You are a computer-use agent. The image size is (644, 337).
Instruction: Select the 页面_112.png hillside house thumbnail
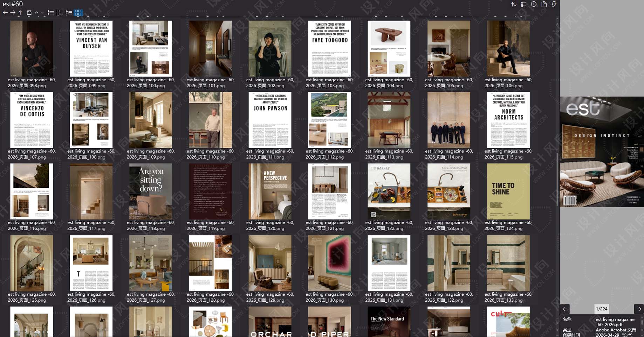tap(329, 120)
